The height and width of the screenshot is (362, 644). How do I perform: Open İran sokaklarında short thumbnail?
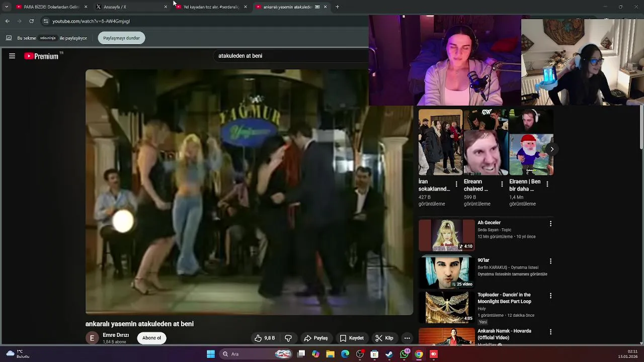click(440, 142)
